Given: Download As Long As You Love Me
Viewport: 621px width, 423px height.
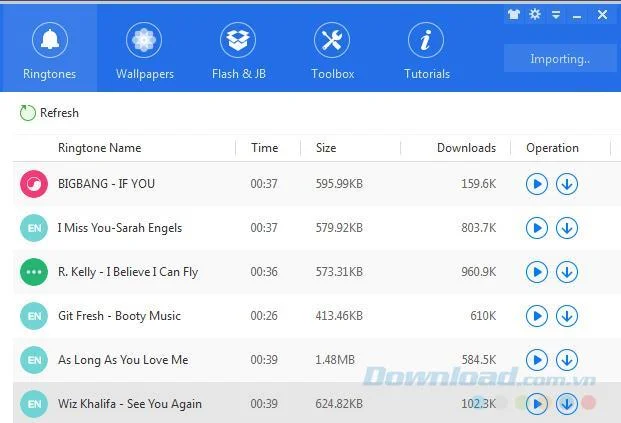Looking at the screenshot, I should [567, 360].
